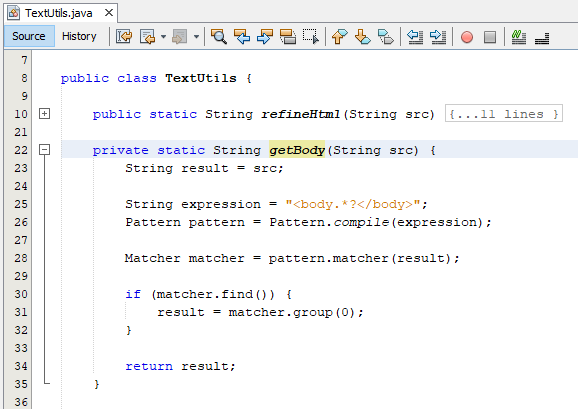Viewport: 578px width, 409px height.
Task: Open the Forward history dropdown arrow
Action: 196,36
